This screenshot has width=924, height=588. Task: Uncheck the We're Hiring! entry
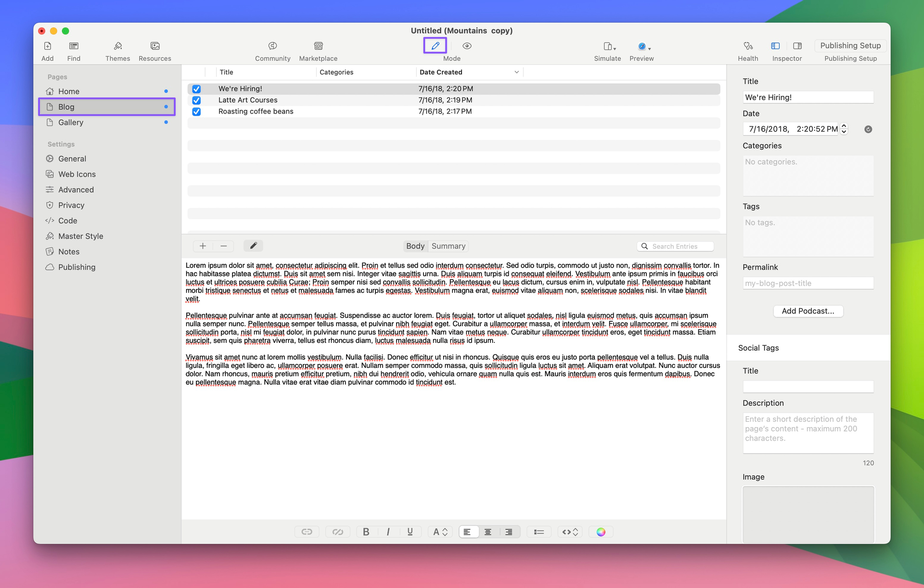pyautogui.click(x=196, y=89)
